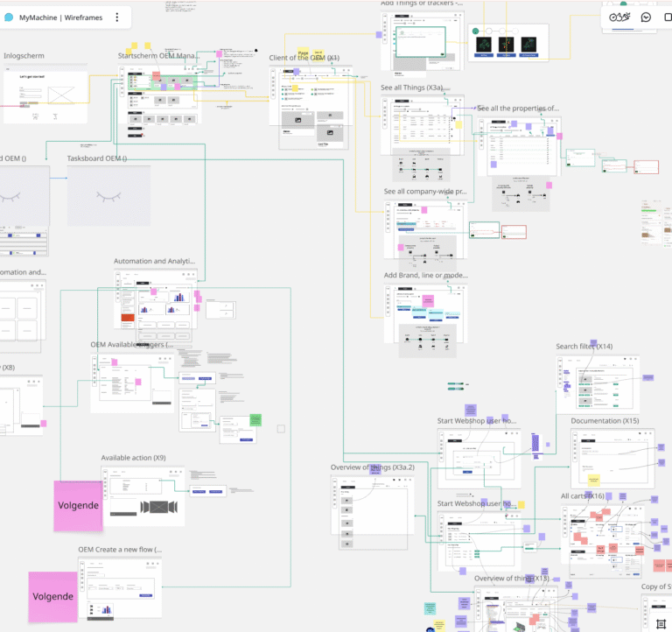This screenshot has width=672, height=632.
Task: Select the upper pink Volgende sticky note
Action: [x=79, y=506]
